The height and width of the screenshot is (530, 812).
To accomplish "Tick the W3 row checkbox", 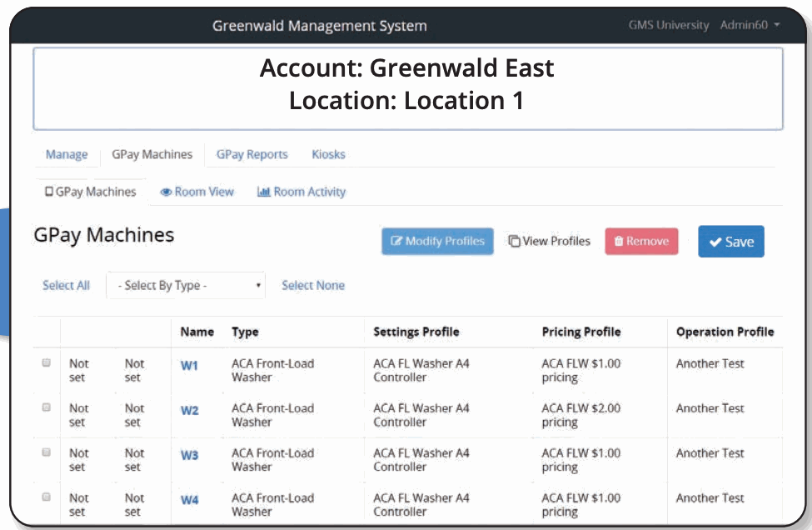I will point(46,452).
